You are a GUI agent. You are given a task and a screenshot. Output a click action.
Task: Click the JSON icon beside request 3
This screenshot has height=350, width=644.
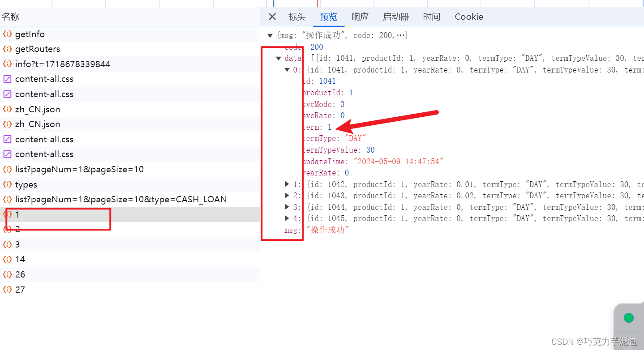coord(7,244)
